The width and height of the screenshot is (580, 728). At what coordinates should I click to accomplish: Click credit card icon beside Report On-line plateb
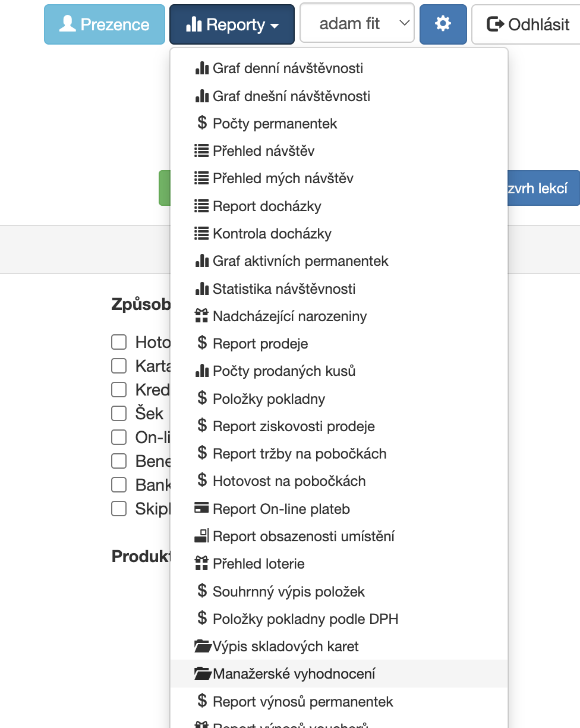click(202, 509)
